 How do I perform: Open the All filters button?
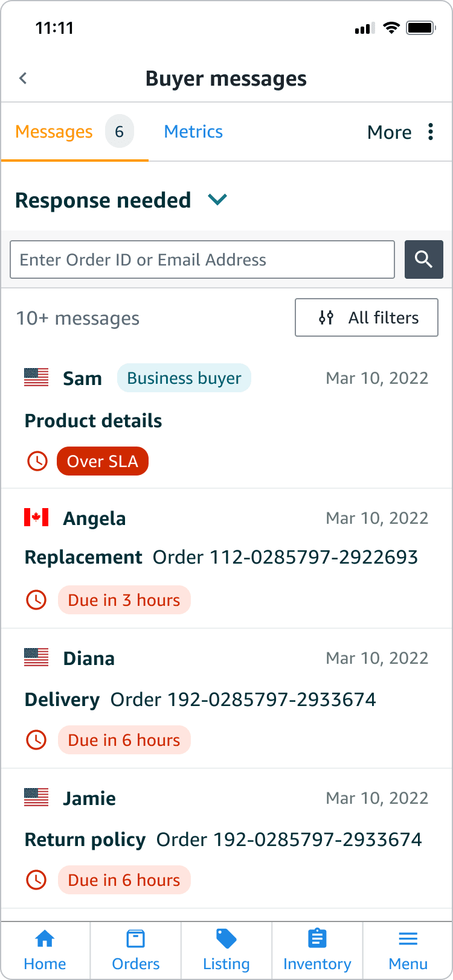pos(367,317)
